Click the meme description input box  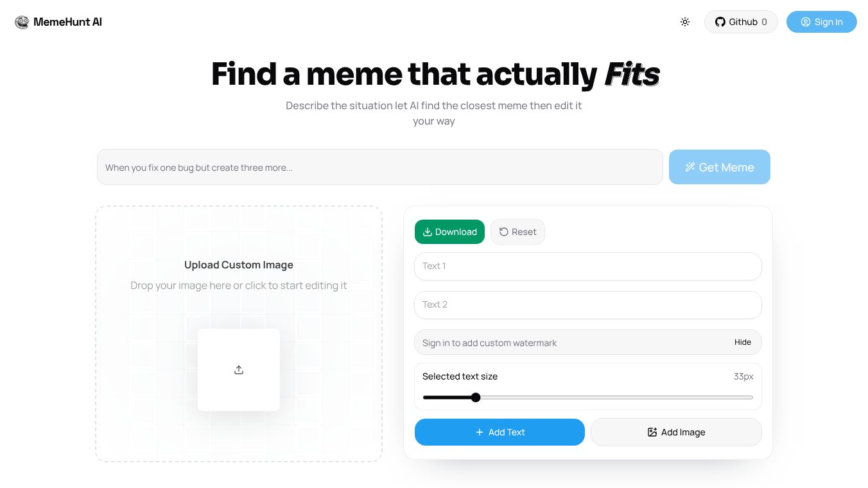point(380,167)
